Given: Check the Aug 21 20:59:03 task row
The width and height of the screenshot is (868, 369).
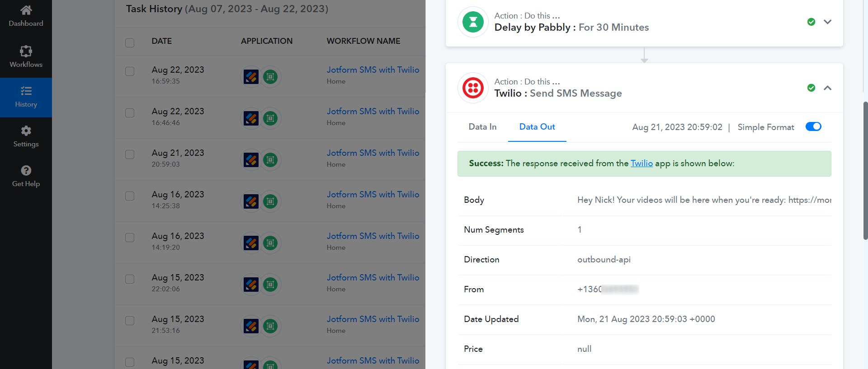Looking at the screenshot, I should (x=130, y=154).
